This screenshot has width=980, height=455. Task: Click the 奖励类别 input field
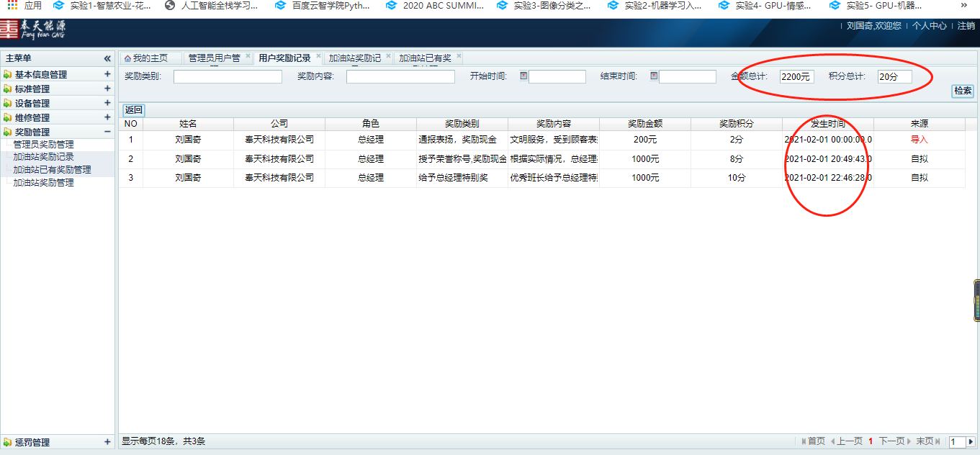[228, 76]
